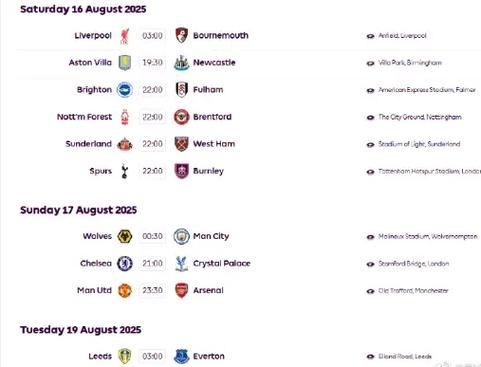Click the Brighton club badge
481x367 pixels.
125,90
